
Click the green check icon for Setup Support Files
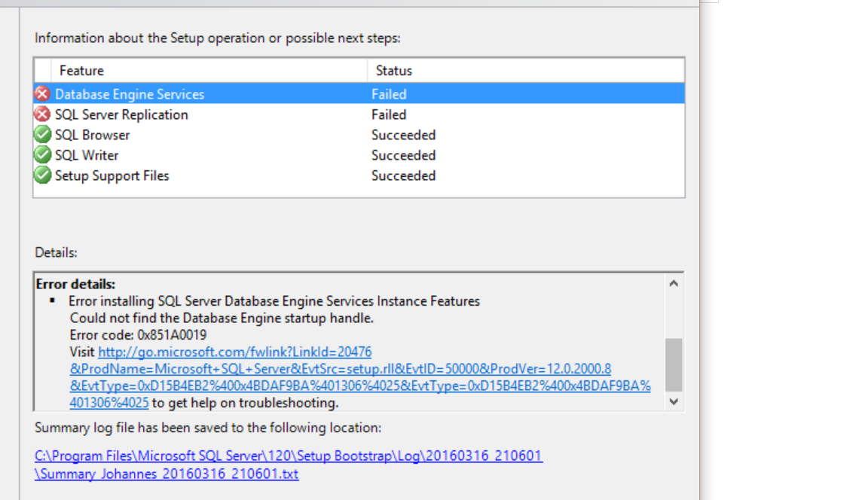[x=42, y=175]
